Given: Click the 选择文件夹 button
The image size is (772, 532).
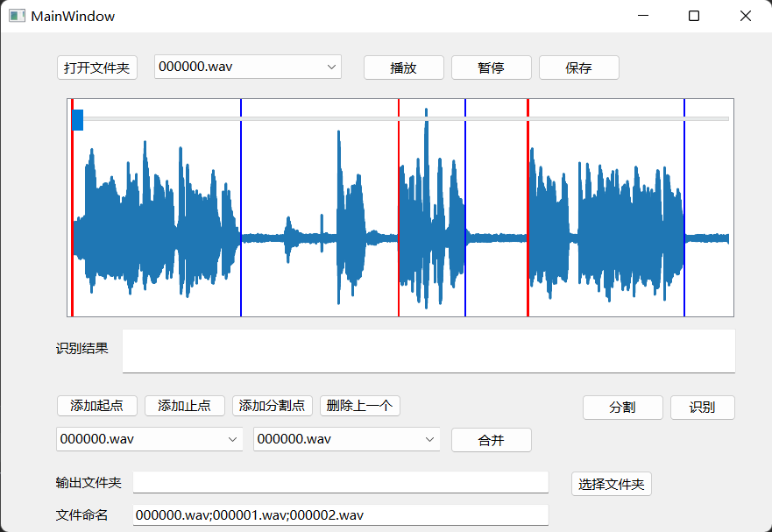Looking at the screenshot, I should (x=612, y=484).
